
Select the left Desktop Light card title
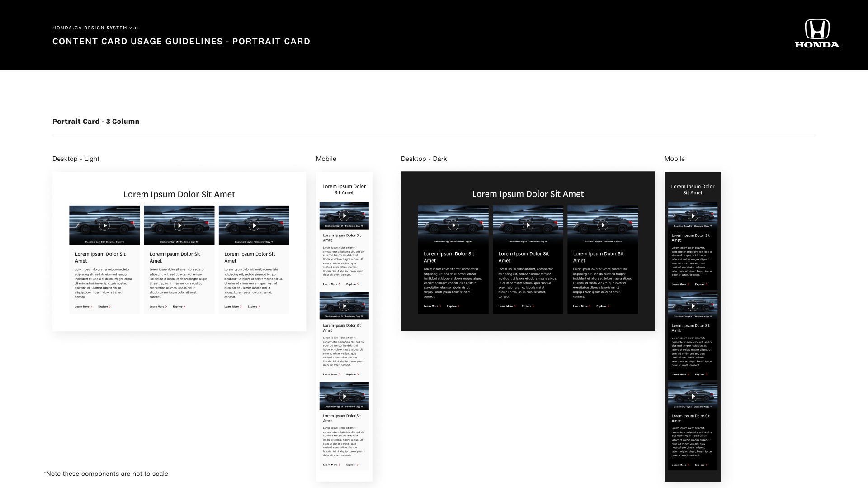(100, 258)
